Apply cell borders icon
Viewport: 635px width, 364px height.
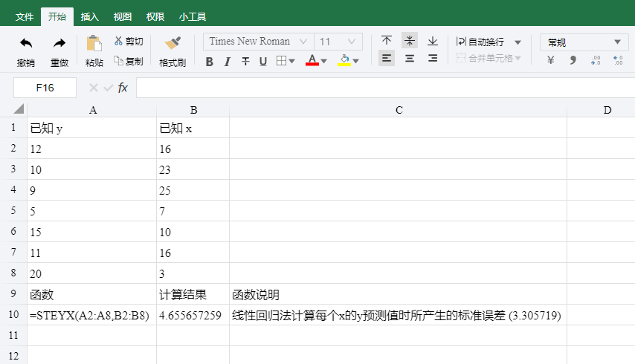click(x=281, y=61)
